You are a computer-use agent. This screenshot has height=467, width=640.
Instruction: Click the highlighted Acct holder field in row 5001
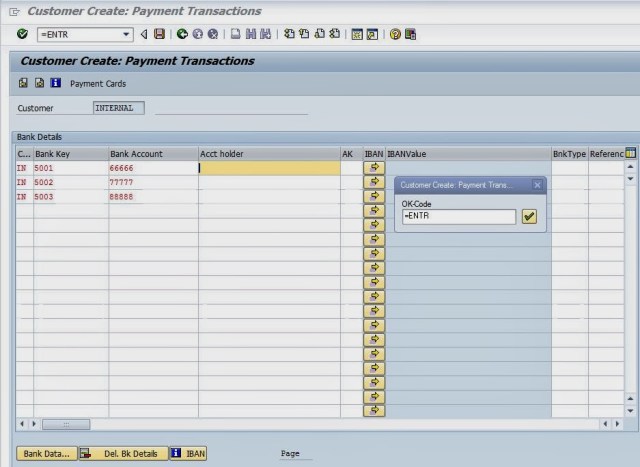[x=269, y=168]
